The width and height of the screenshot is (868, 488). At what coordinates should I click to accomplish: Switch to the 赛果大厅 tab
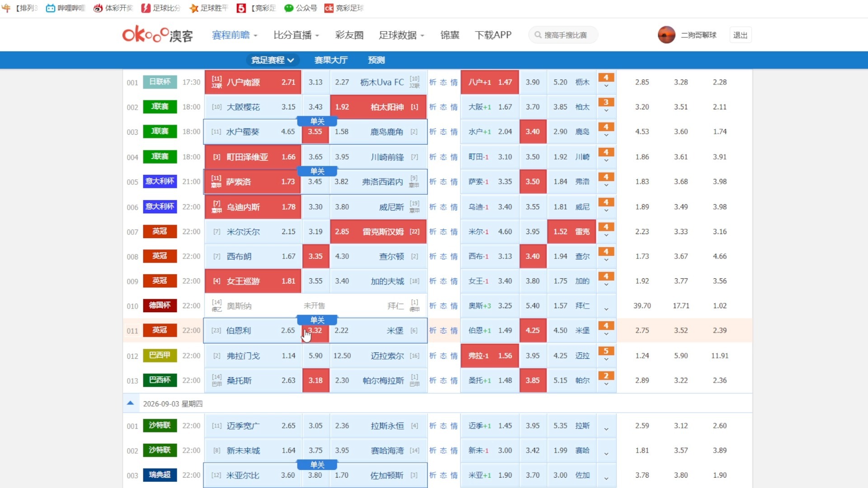pos(331,60)
